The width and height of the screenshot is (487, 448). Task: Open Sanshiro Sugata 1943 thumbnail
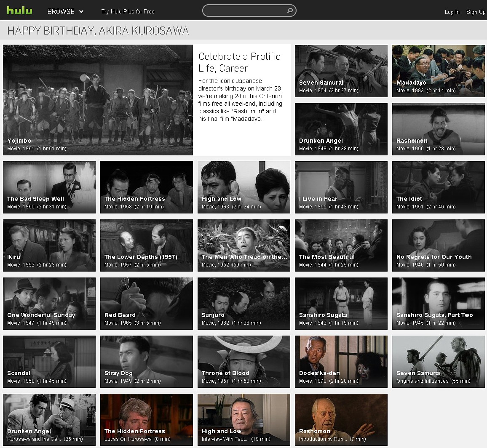tap(341, 303)
